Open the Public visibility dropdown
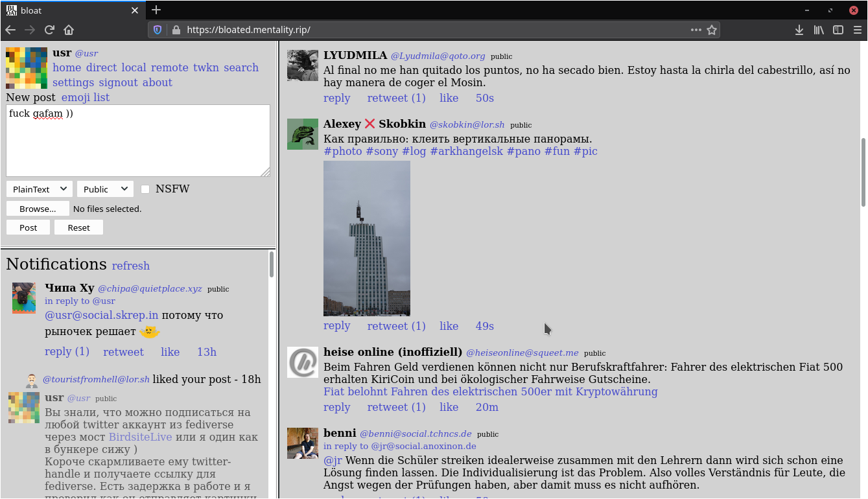The width and height of the screenshot is (868, 499). pyautogui.click(x=105, y=189)
